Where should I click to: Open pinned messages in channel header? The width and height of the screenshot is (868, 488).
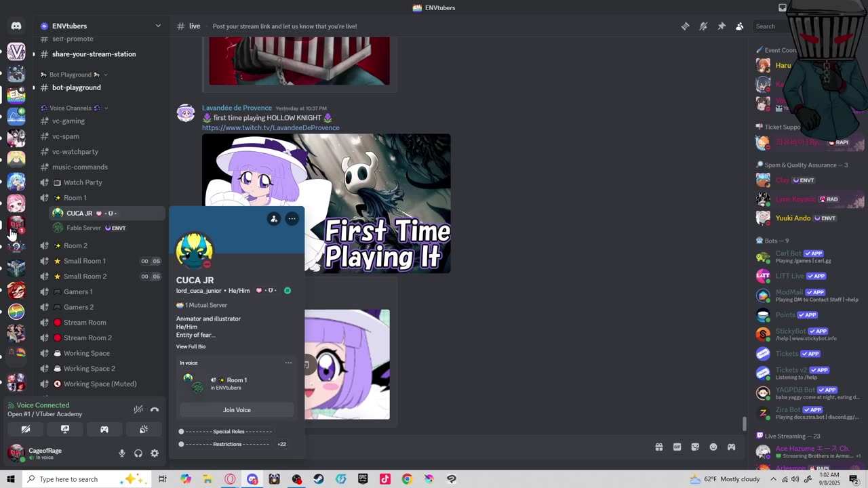[x=722, y=26]
